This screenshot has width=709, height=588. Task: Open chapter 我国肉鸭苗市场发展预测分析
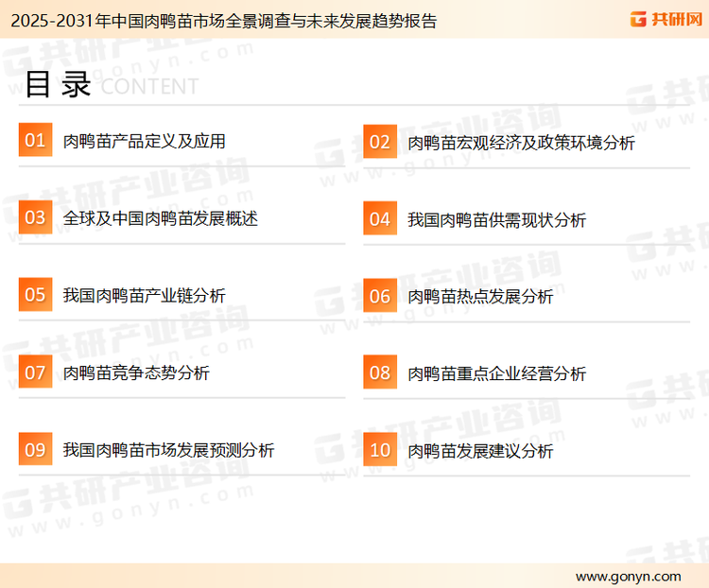point(168,451)
